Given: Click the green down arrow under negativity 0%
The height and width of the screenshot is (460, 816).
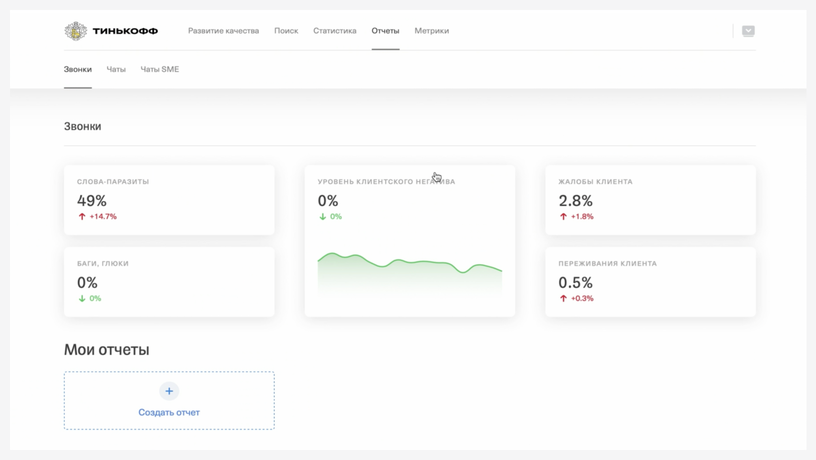Looking at the screenshot, I should 323,216.
